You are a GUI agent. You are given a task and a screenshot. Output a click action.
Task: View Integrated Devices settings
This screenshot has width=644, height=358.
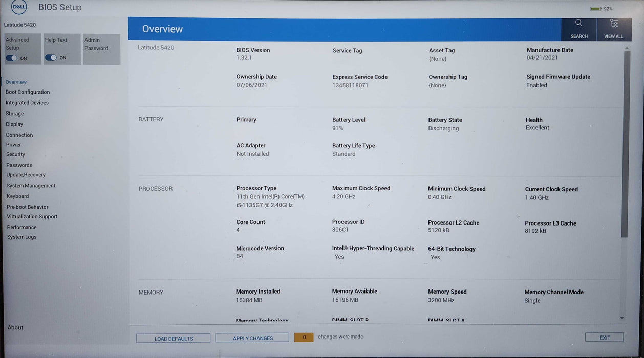click(27, 102)
